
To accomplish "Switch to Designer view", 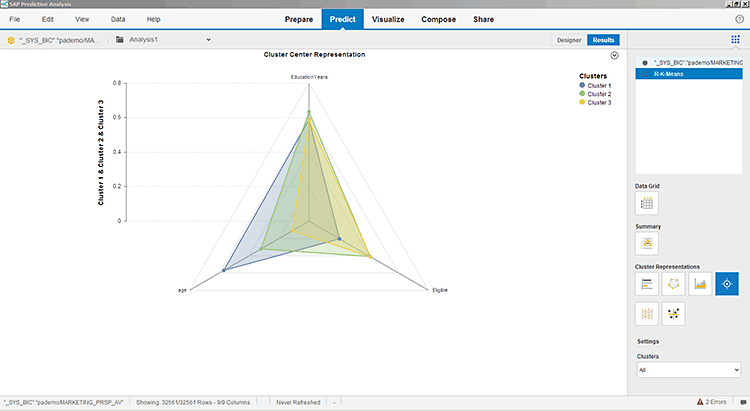I will (x=569, y=40).
